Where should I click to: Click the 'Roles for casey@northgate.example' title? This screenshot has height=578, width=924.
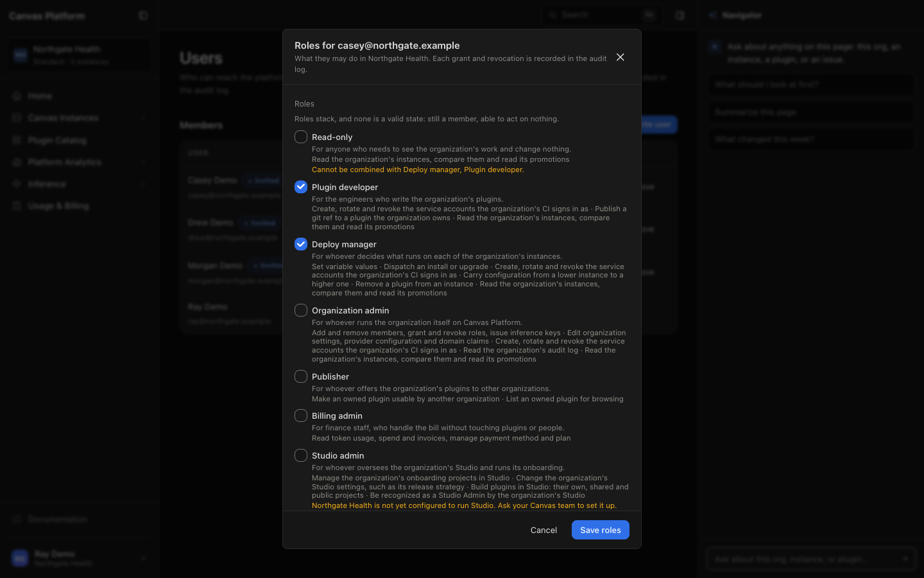coord(377,46)
